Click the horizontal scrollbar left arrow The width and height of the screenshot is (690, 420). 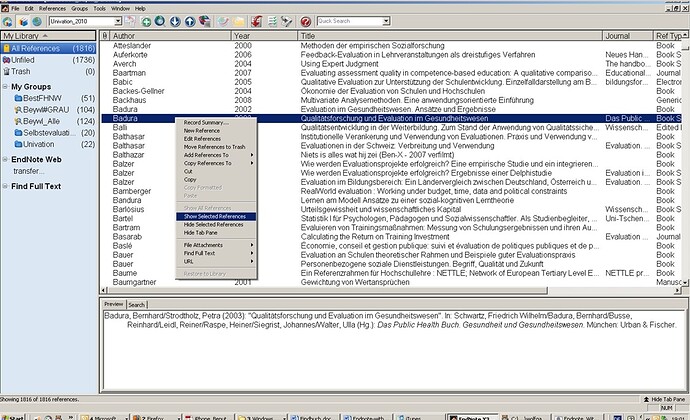coord(104,291)
